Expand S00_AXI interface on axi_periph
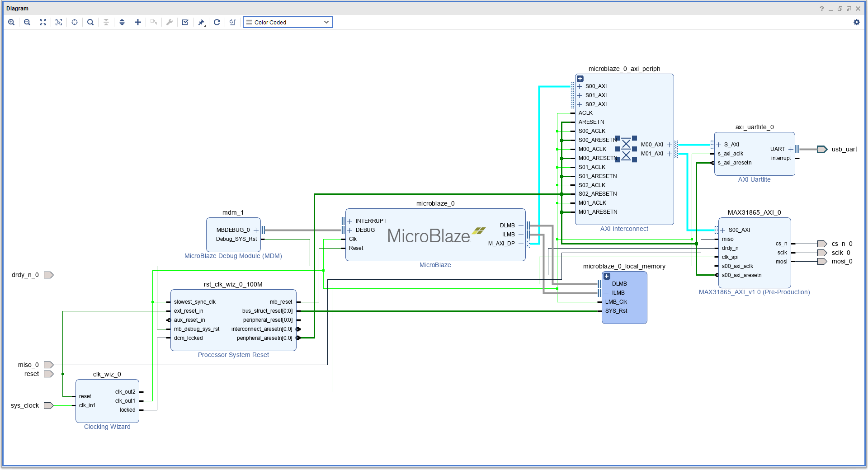The width and height of the screenshot is (868, 470). click(580, 86)
